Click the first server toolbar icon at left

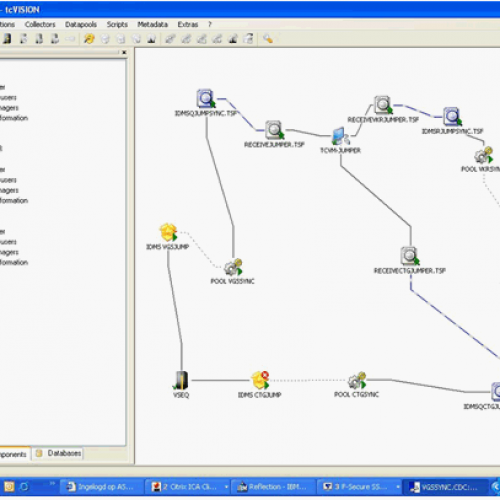pos(7,39)
